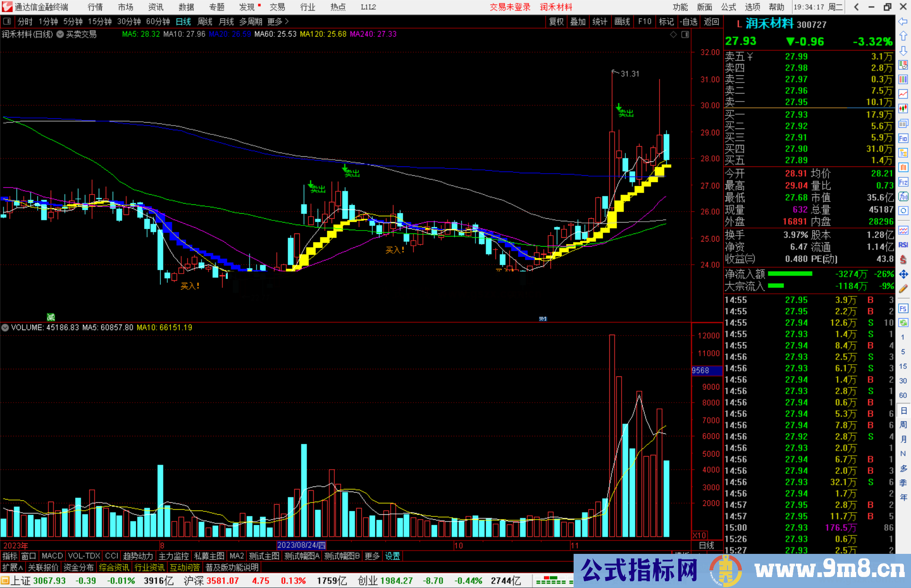Click the FS sidebar icon

pos(903,308)
